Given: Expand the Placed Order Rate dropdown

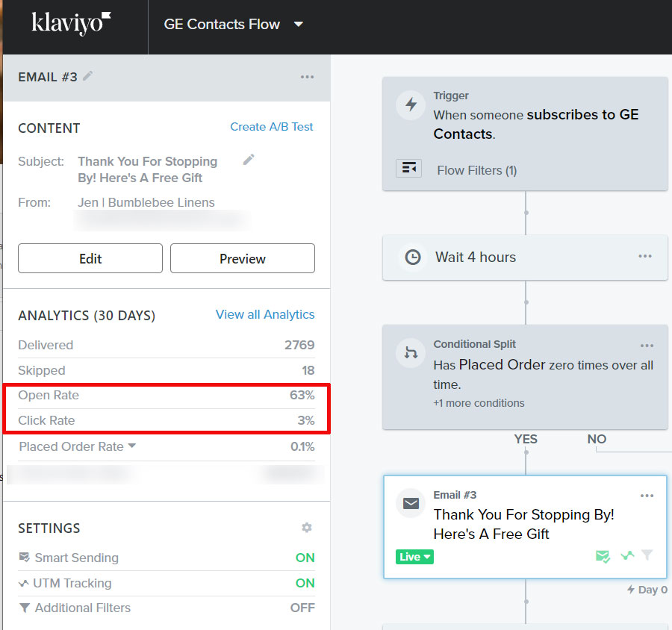Looking at the screenshot, I should [x=132, y=446].
